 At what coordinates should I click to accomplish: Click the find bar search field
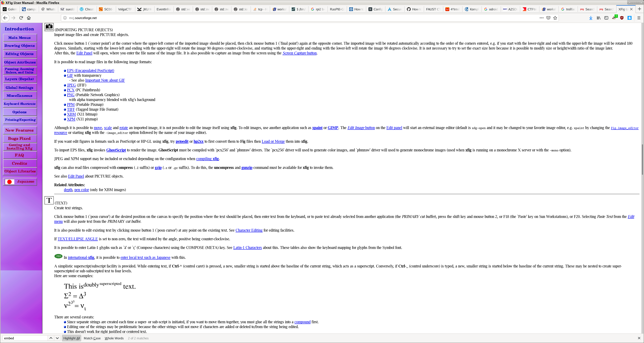(x=25, y=338)
